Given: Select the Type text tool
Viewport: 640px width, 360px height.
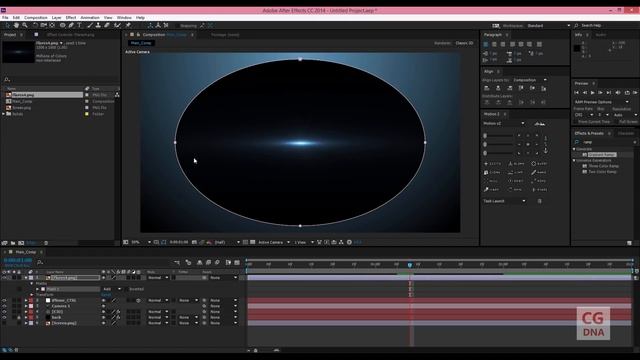Looking at the screenshot, I should point(80,25).
